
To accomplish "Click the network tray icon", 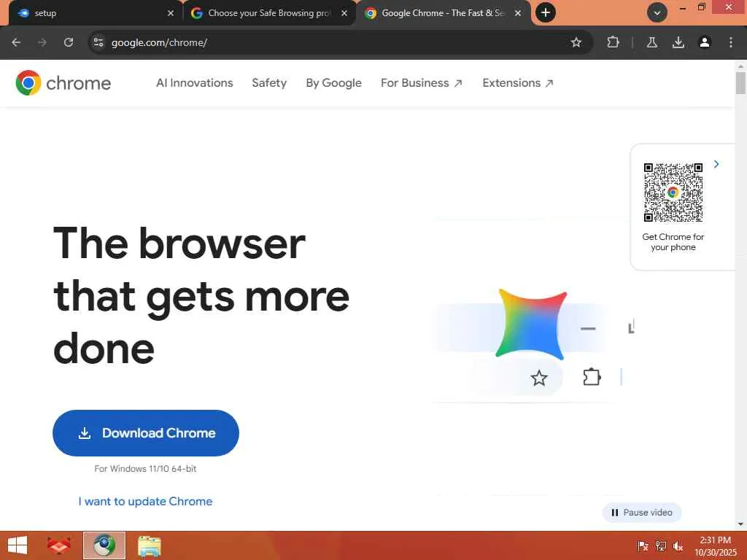I will point(660,546).
